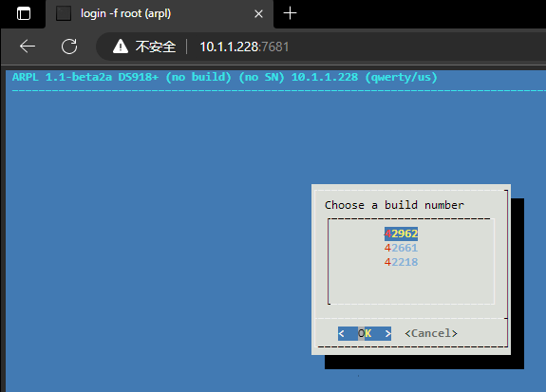Click the terminal favicon on the tab
Viewport: 546px width, 392px height.
(64, 13)
